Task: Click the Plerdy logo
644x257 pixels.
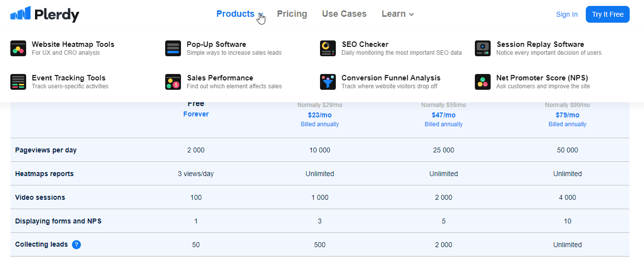Action: coord(44,15)
